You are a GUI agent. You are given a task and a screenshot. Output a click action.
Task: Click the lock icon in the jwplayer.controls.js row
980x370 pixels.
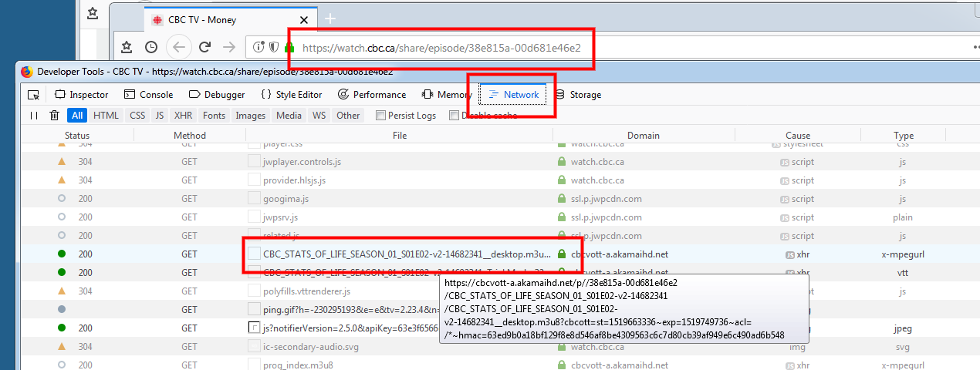[x=562, y=162]
